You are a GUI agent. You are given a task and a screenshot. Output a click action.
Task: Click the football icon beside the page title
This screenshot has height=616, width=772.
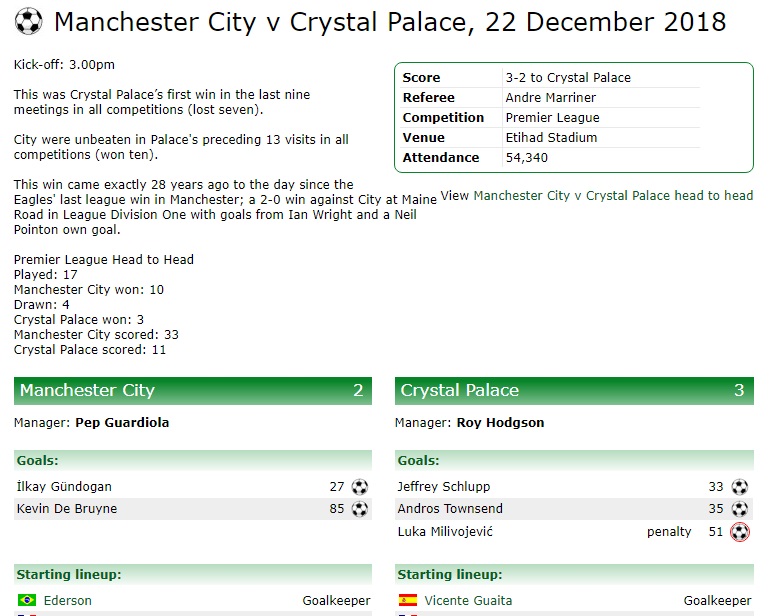coord(28,22)
